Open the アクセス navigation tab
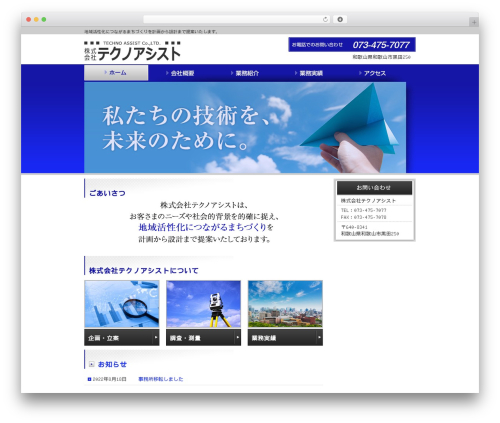500x423 pixels. pos(373,73)
